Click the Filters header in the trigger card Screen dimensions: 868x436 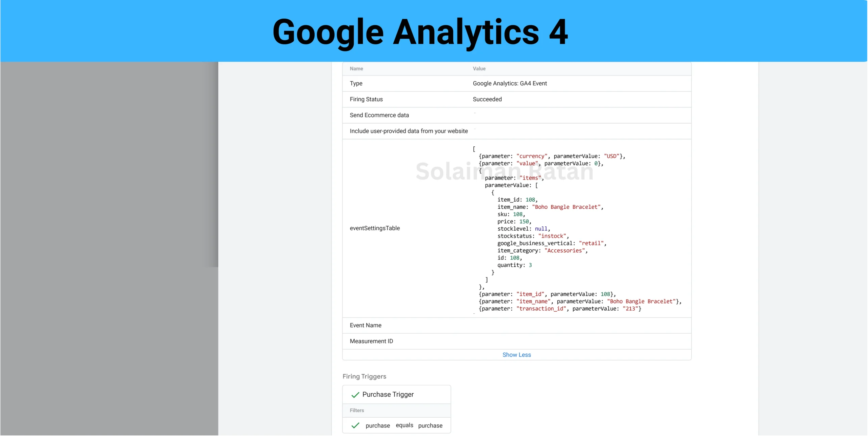[357, 410]
